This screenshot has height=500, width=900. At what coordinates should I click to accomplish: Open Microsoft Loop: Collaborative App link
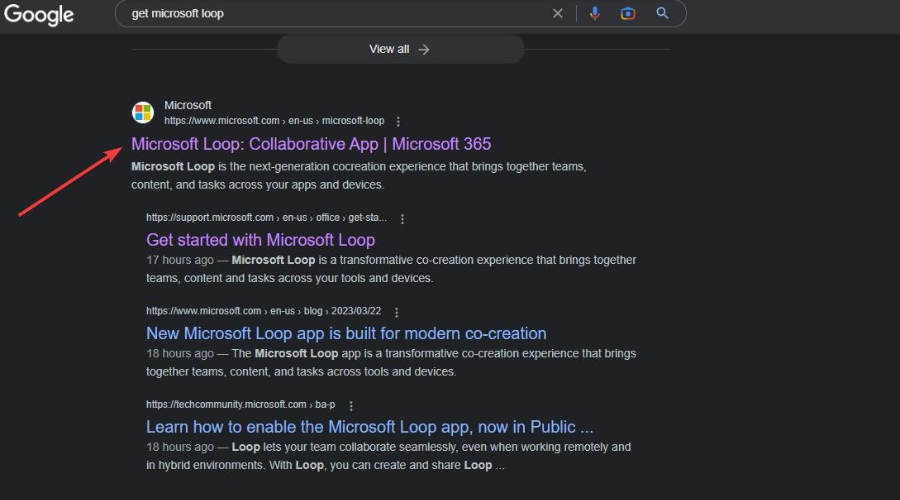coord(311,144)
